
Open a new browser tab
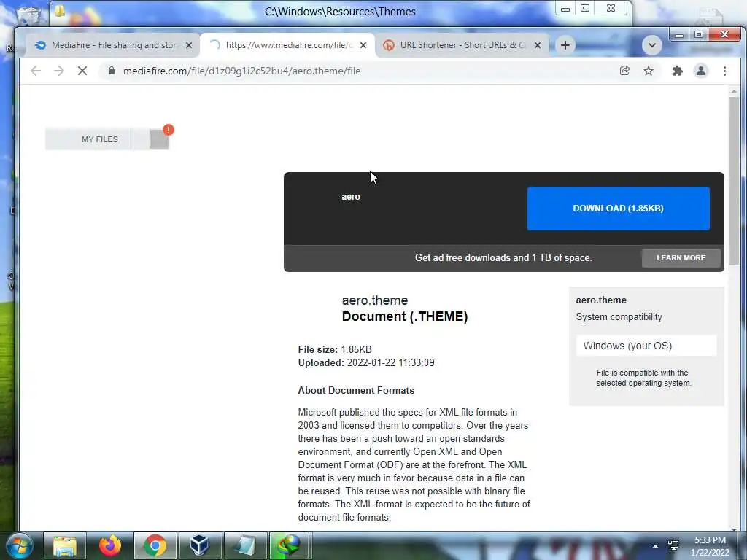tap(565, 45)
